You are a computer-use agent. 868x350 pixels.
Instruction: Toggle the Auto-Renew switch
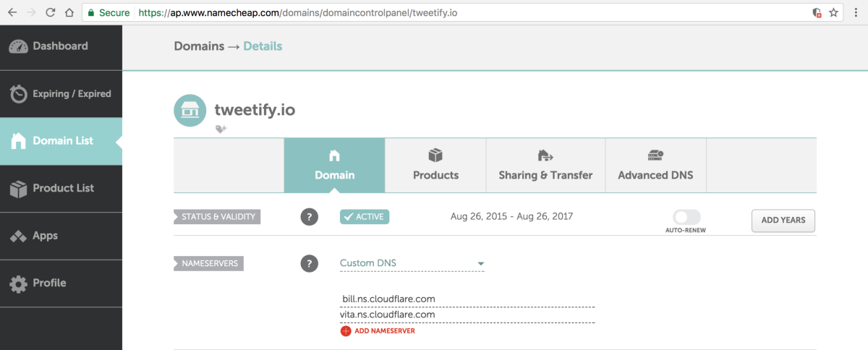pos(686,217)
